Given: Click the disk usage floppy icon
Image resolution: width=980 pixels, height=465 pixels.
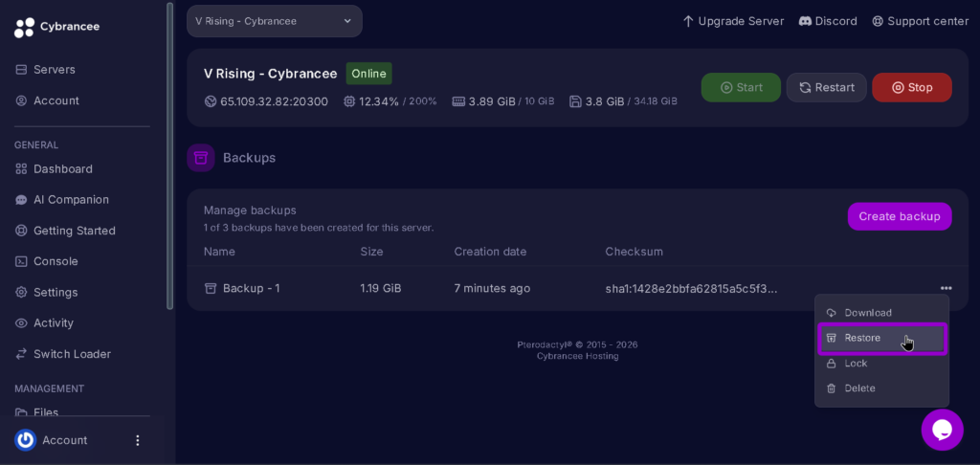Looking at the screenshot, I should pos(575,101).
